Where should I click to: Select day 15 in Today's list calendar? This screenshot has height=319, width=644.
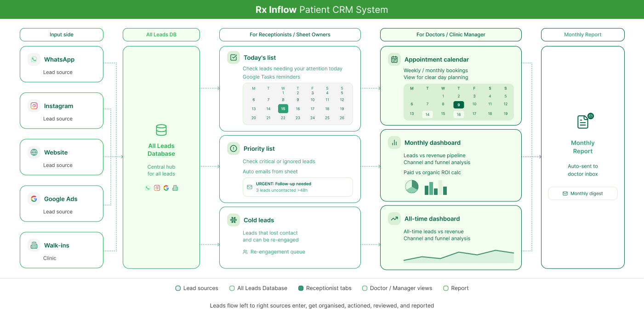tap(283, 109)
